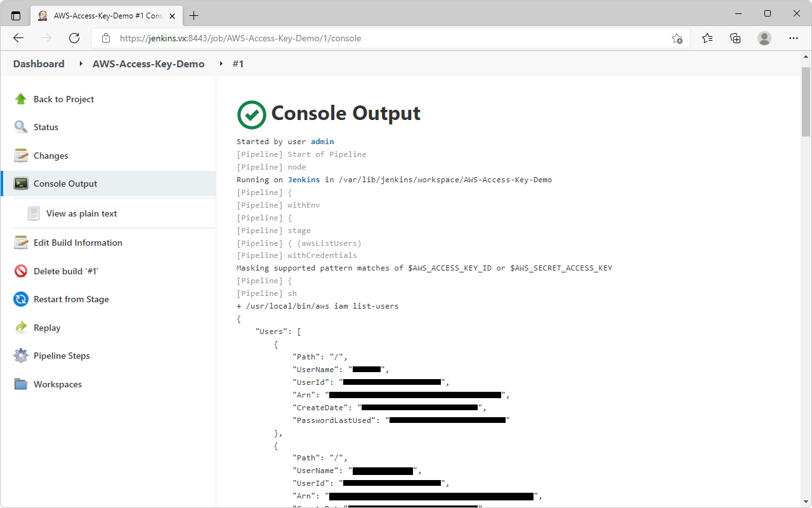Reload the page with refresh icon

point(74,38)
